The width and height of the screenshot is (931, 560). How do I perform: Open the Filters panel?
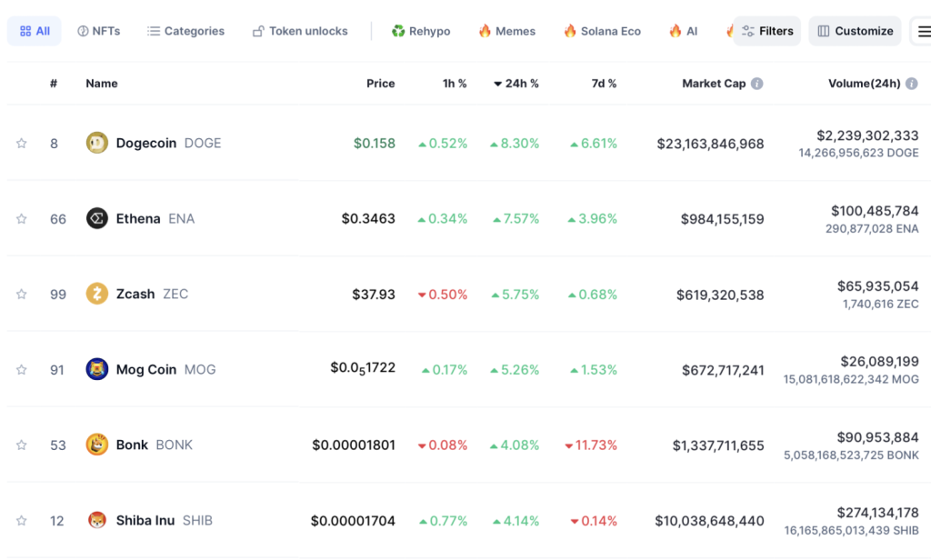[767, 31]
